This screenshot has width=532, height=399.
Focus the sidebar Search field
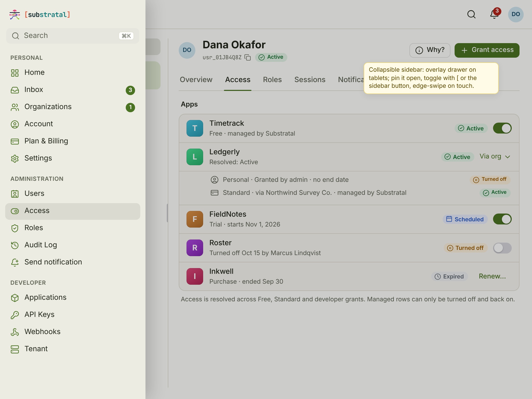click(x=73, y=36)
